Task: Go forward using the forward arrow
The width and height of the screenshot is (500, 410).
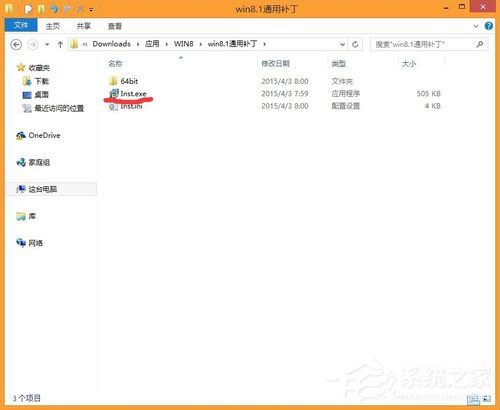Action: (33, 44)
